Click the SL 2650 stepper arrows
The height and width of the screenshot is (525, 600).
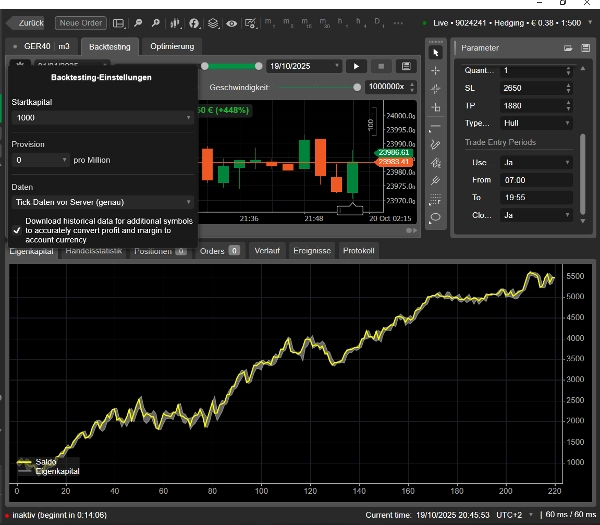point(568,88)
